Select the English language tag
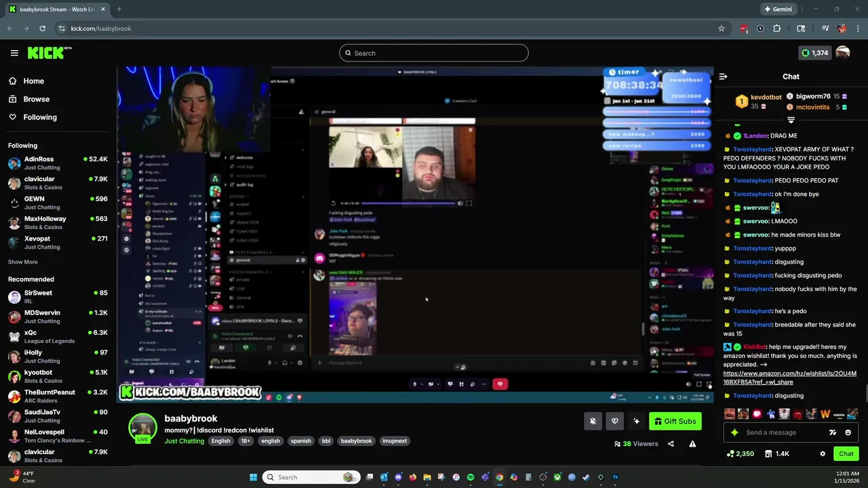 (x=220, y=441)
